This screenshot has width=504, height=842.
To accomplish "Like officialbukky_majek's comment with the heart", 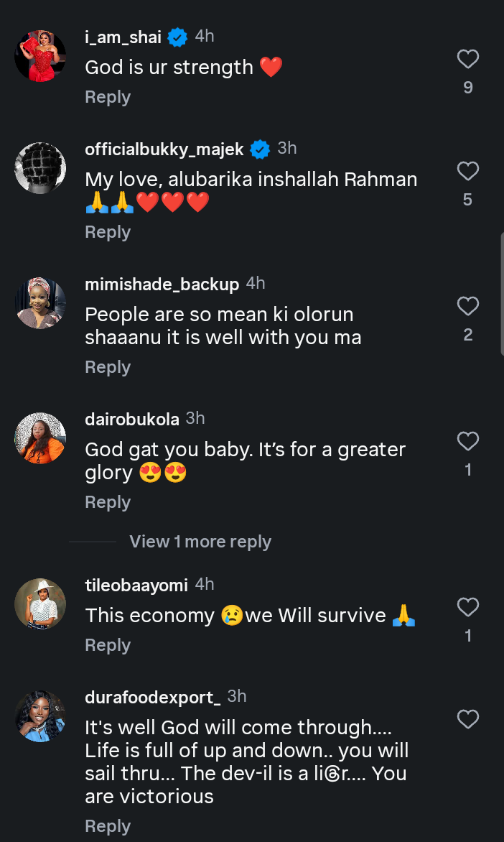I will (467, 171).
